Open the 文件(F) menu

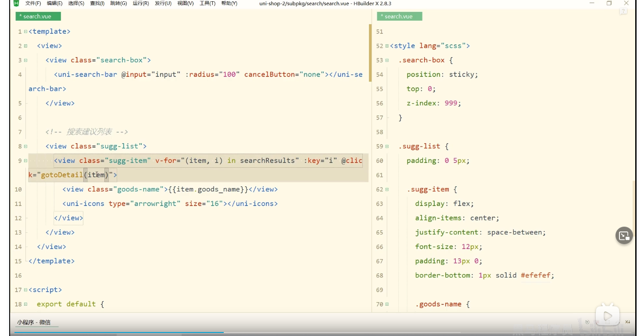(x=33, y=3)
